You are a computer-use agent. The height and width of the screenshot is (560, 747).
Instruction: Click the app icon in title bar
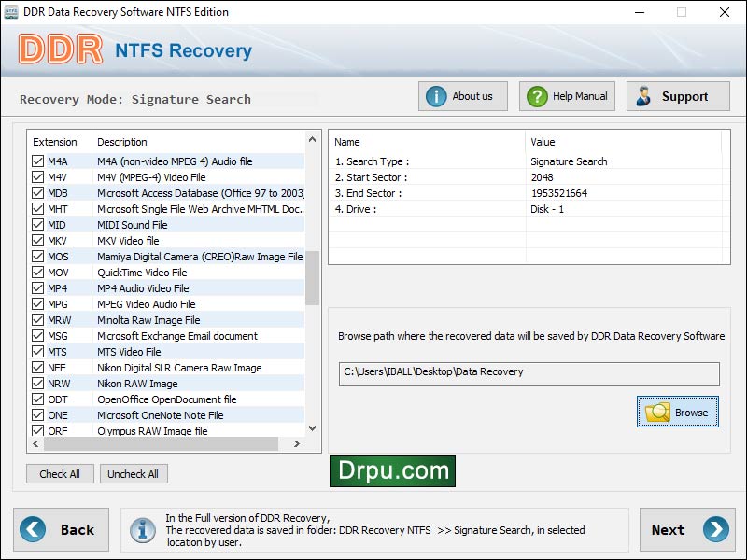[x=11, y=12]
